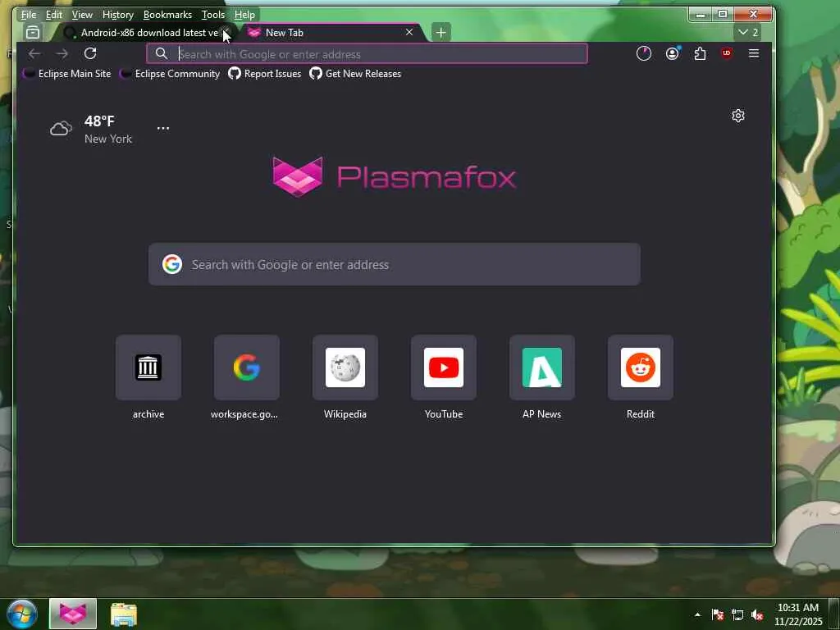Click the New York weather location

[x=108, y=139]
